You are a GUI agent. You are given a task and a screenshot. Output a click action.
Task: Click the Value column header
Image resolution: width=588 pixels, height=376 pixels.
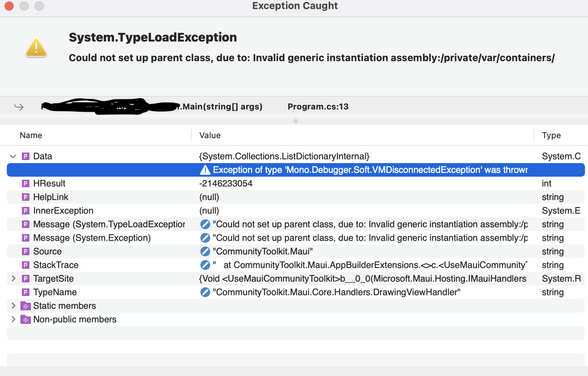coord(210,135)
